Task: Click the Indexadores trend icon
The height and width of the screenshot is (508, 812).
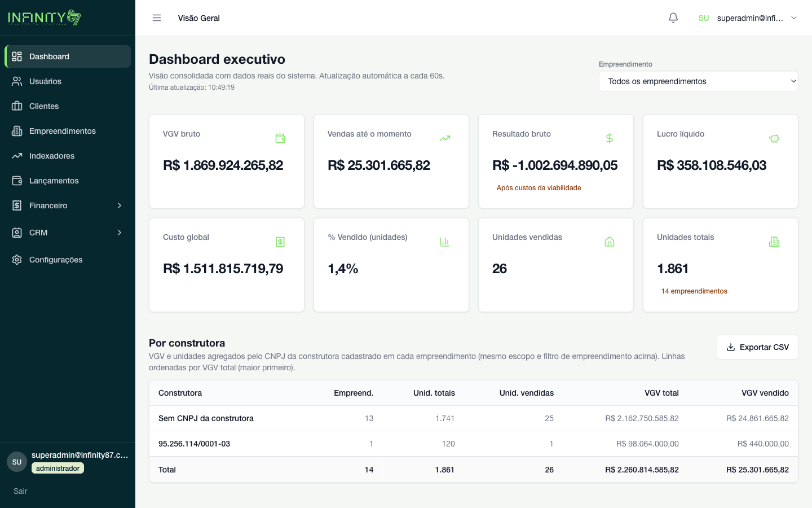Action: [x=17, y=156]
